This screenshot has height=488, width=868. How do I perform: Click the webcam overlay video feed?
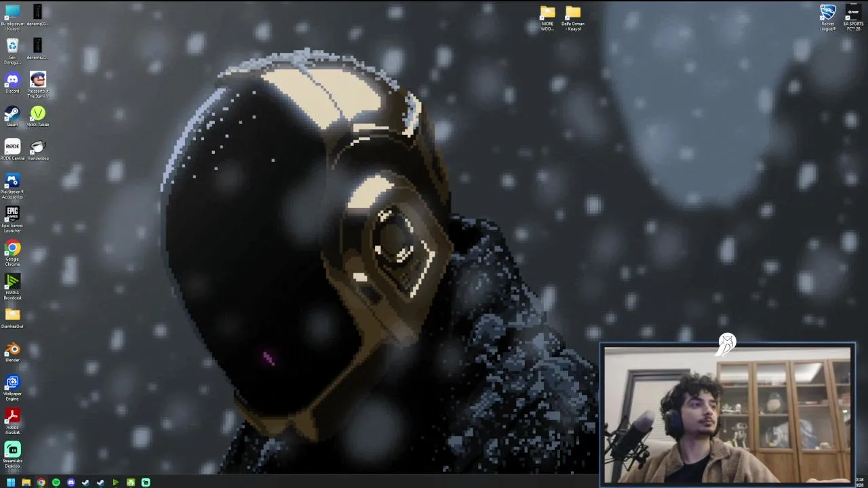coord(728,415)
